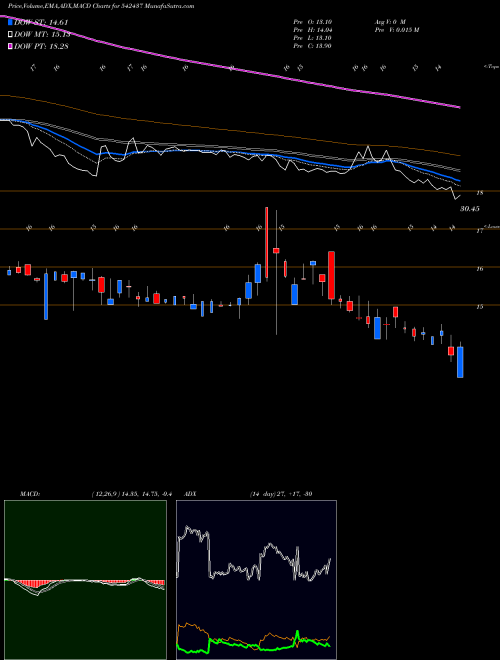Click the ADX (14 day) parameter values
This screenshot has height=660, width=500.
pos(281,494)
